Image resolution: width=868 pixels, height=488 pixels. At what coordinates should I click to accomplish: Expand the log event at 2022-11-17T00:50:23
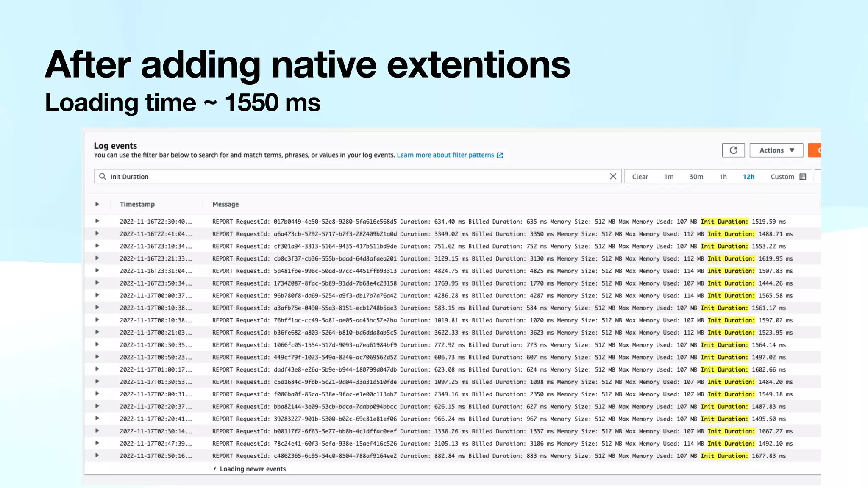(97, 357)
